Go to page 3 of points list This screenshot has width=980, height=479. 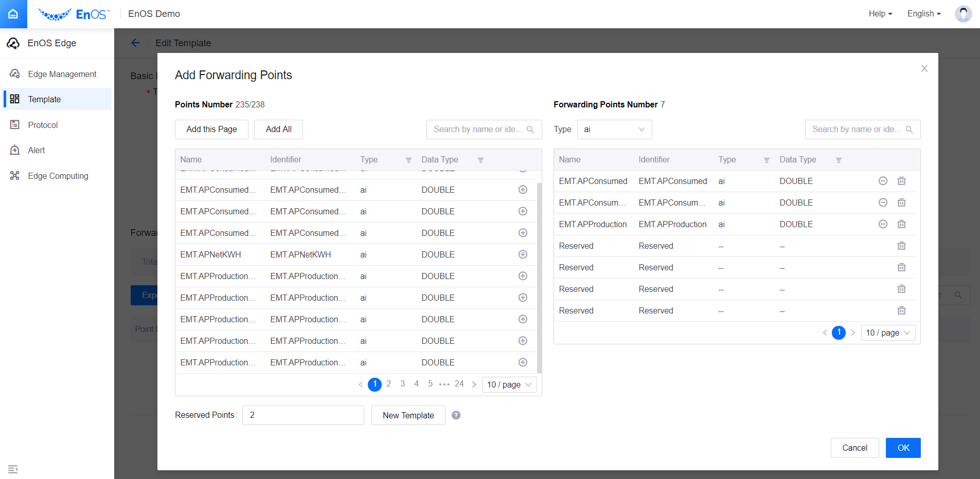(402, 384)
